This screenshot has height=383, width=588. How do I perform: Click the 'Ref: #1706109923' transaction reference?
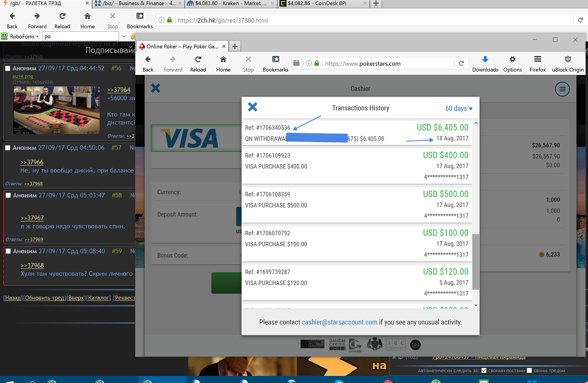click(268, 155)
